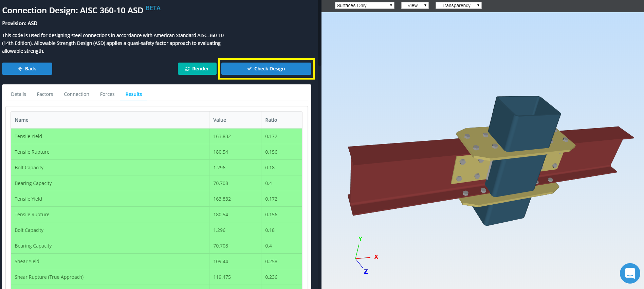Switch to the Details tab
644x289 pixels.
point(18,94)
